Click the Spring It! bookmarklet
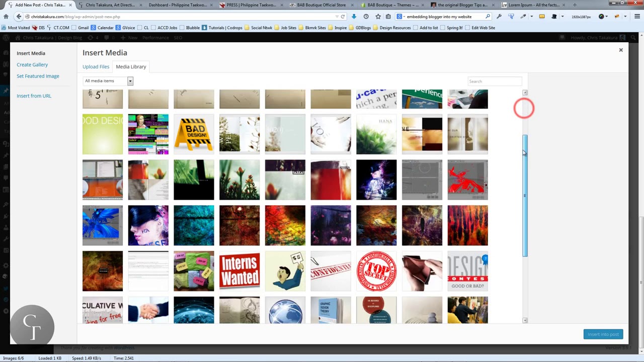 click(451, 28)
